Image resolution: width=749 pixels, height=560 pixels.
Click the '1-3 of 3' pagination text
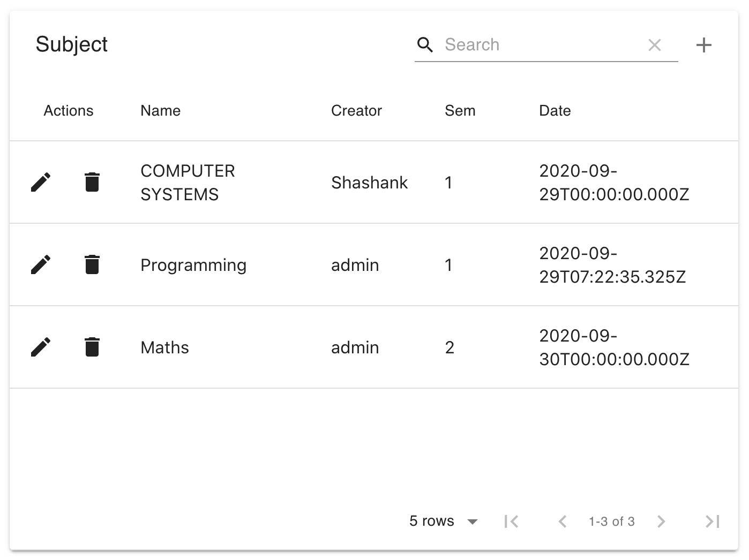pyautogui.click(x=612, y=521)
